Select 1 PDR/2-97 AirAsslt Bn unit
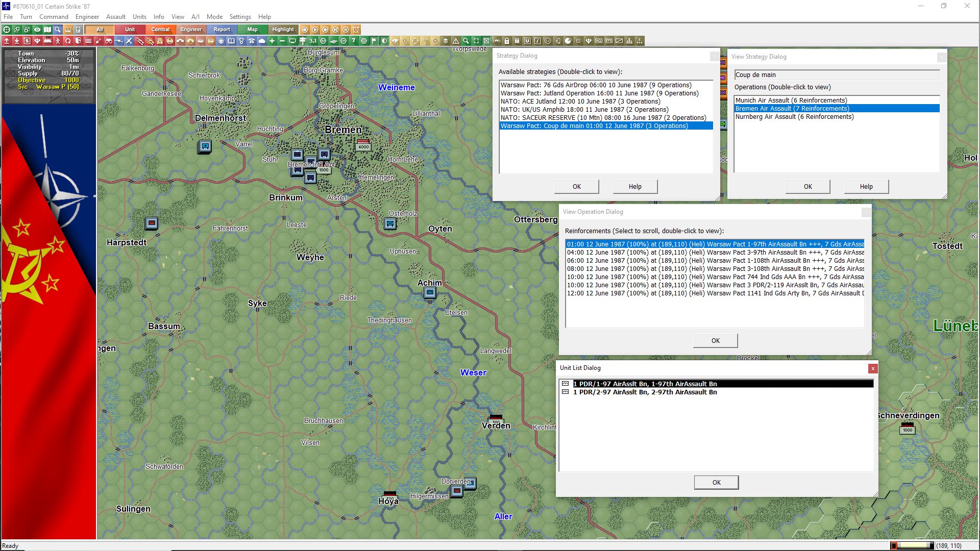Screen dimensions: 980x551 (x=645, y=392)
